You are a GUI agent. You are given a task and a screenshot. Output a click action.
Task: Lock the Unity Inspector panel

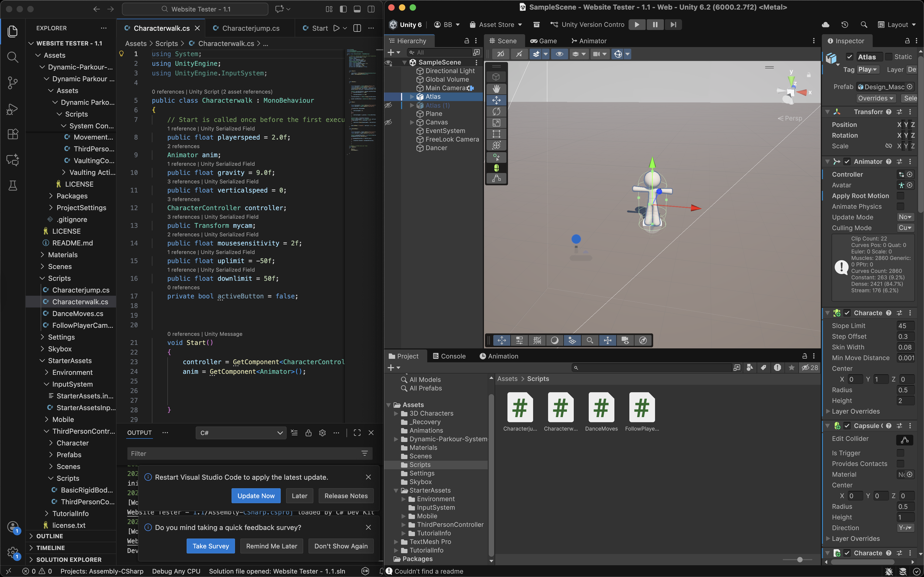click(907, 41)
